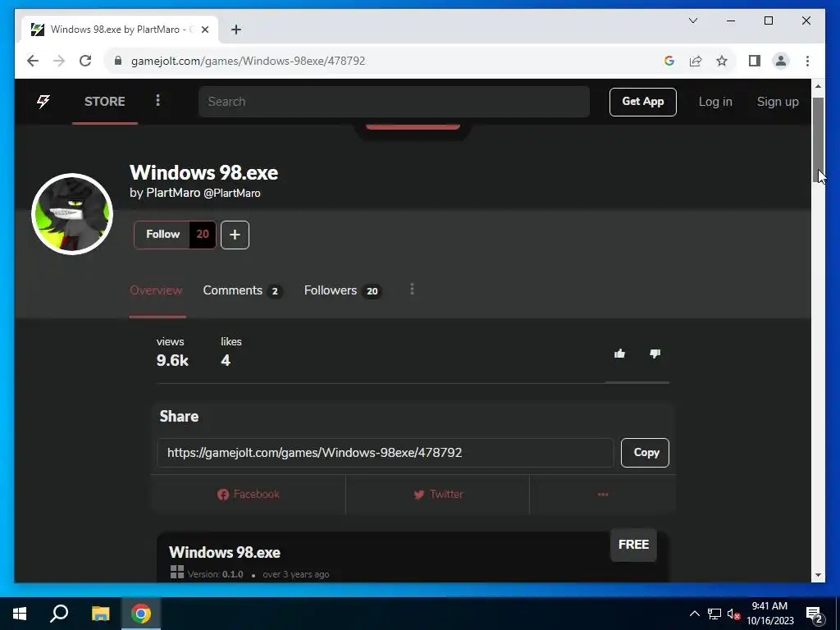Switch to the Overview tab
Image resolution: width=840 pixels, height=630 pixels.
click(156, 290)
